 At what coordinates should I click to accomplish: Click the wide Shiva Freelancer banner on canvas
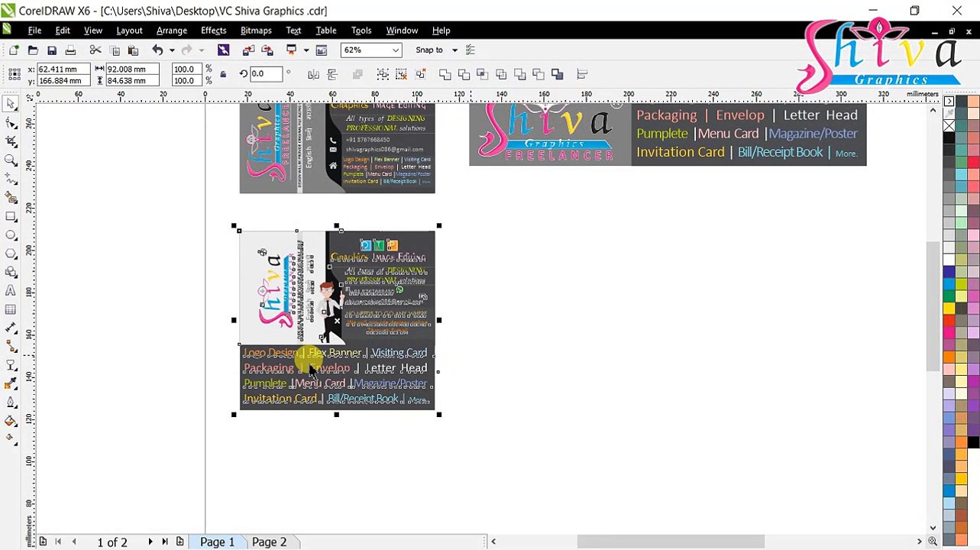pyautogui.click(x=668, y=134)
